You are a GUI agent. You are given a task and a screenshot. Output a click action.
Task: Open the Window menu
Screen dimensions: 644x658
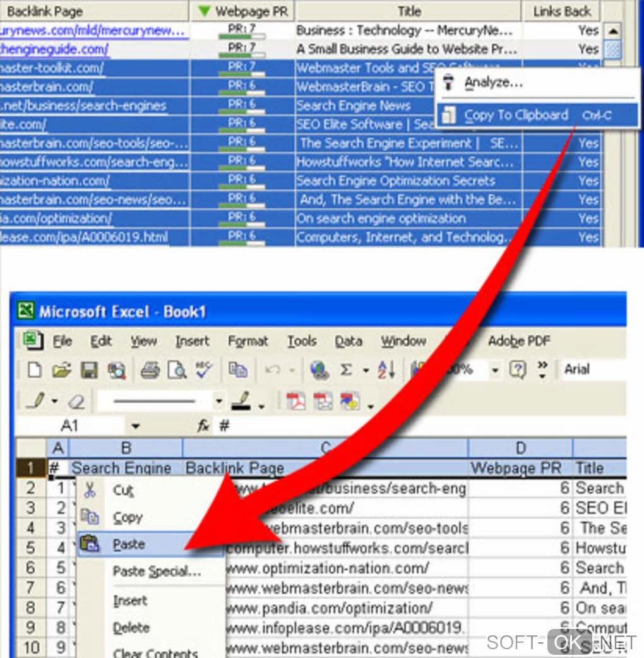click(403, 341)
